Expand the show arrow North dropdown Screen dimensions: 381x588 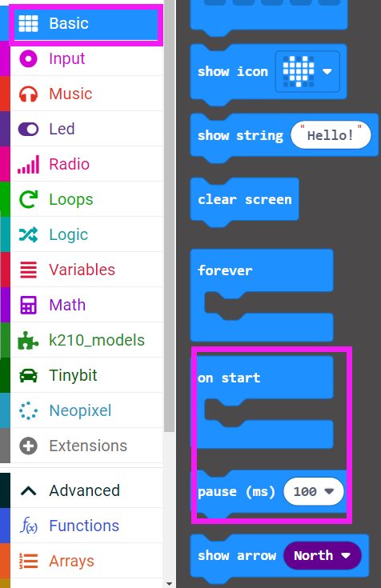coord(323,555)
